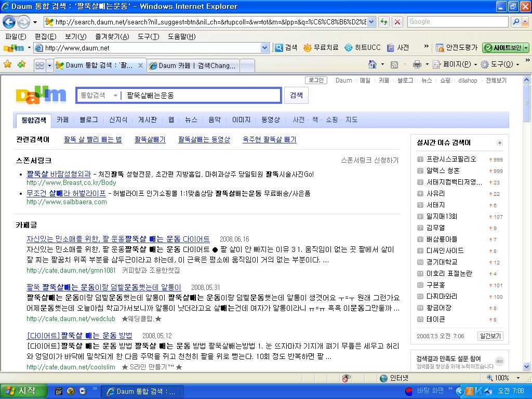Add to Favorites with the green plus star
Screen dimensions: 532x399
(21, 64)
